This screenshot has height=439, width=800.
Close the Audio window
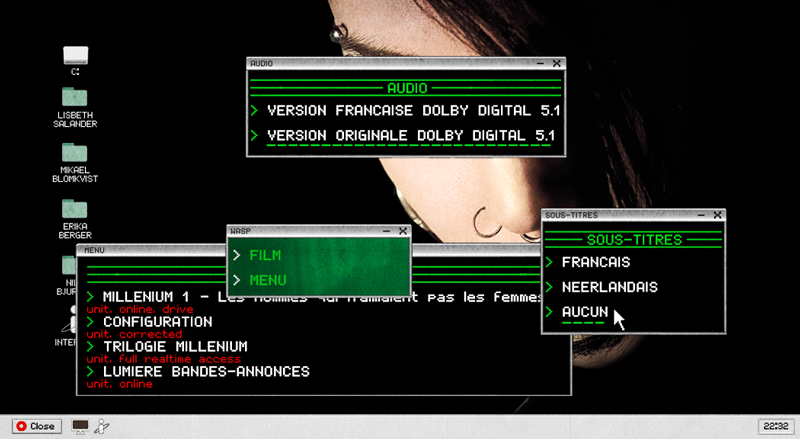point(557,63)
